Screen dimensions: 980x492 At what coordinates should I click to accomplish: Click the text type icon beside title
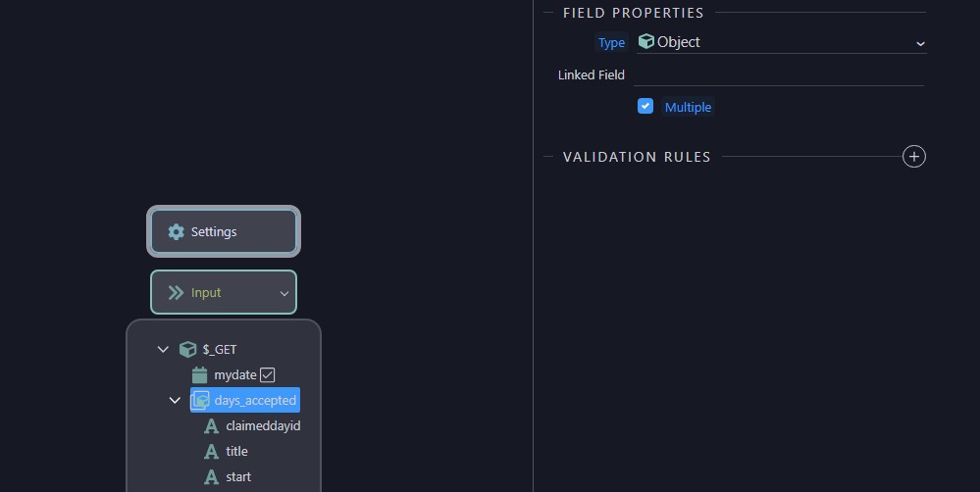coord(211,452)
